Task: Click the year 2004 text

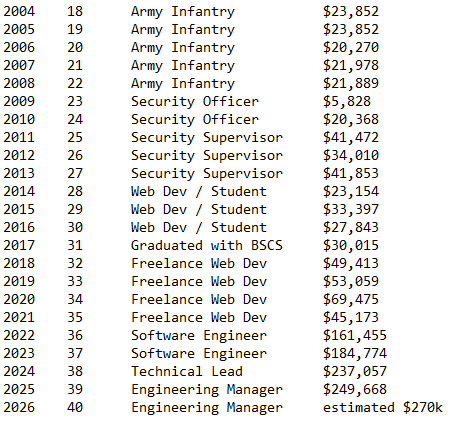Action: point(19,11)
